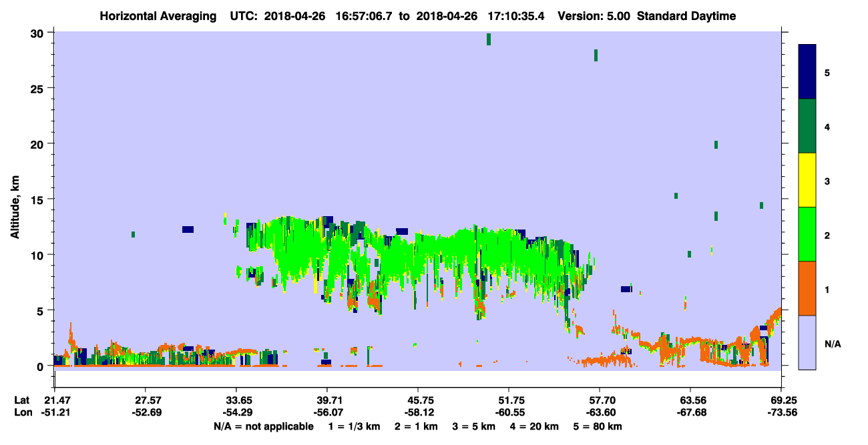Click the color bar label 4
Screen dimensions: 868x445
tap(827, 126)
